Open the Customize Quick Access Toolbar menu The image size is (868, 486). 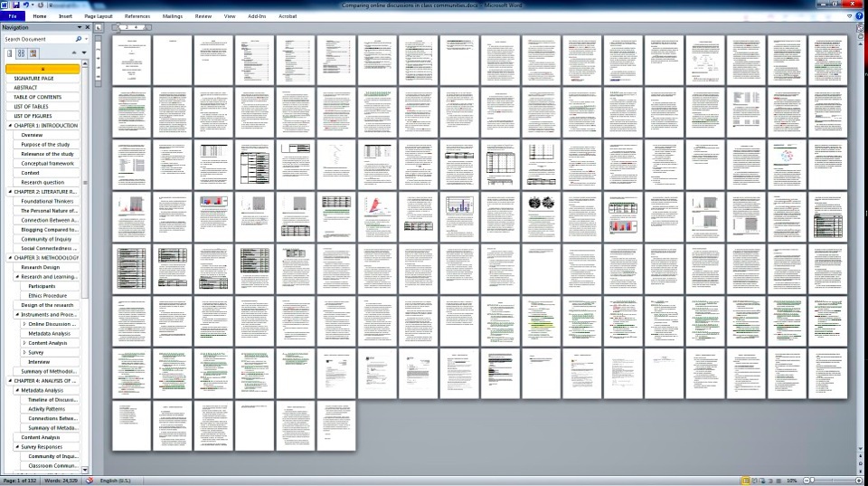50,5
